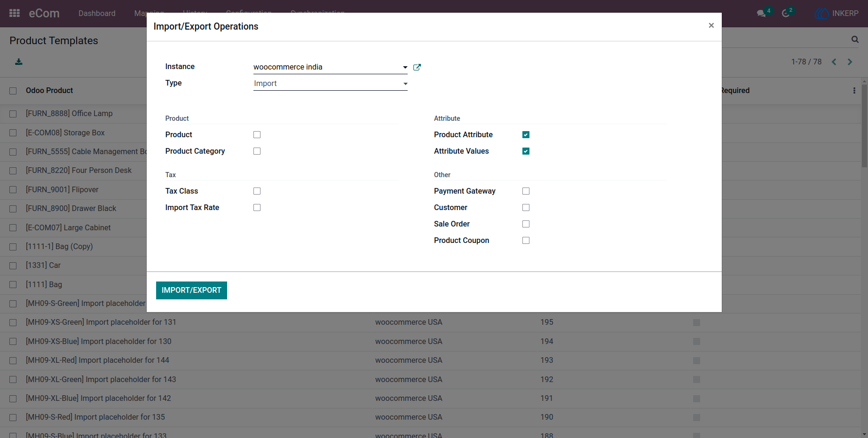Image resolution: width=868 pixels, height=438 pixels.
Task: Click the download icon under Product Templates
Action: tap(19, 62)
